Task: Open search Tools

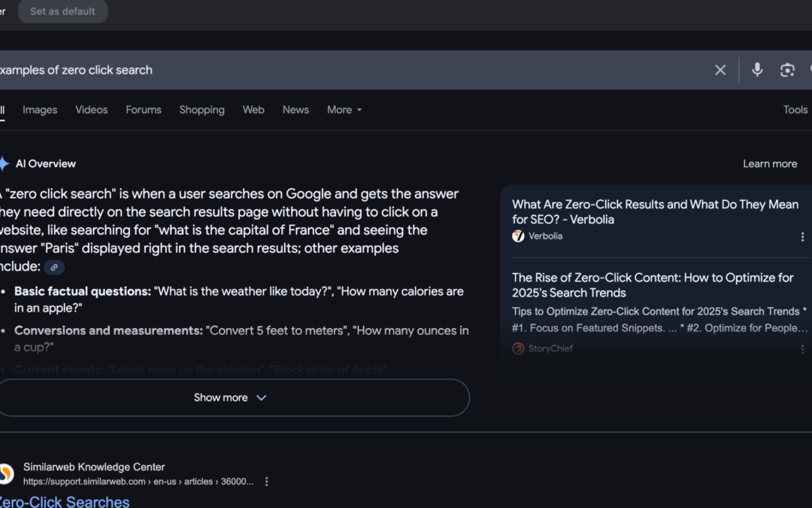Action: click(795, 110)
